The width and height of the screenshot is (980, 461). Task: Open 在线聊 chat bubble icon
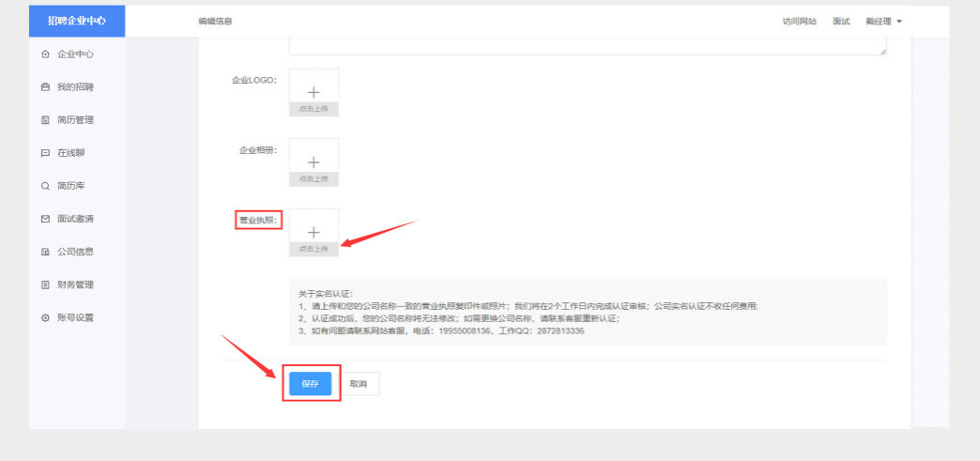click(x=45, y=153)
